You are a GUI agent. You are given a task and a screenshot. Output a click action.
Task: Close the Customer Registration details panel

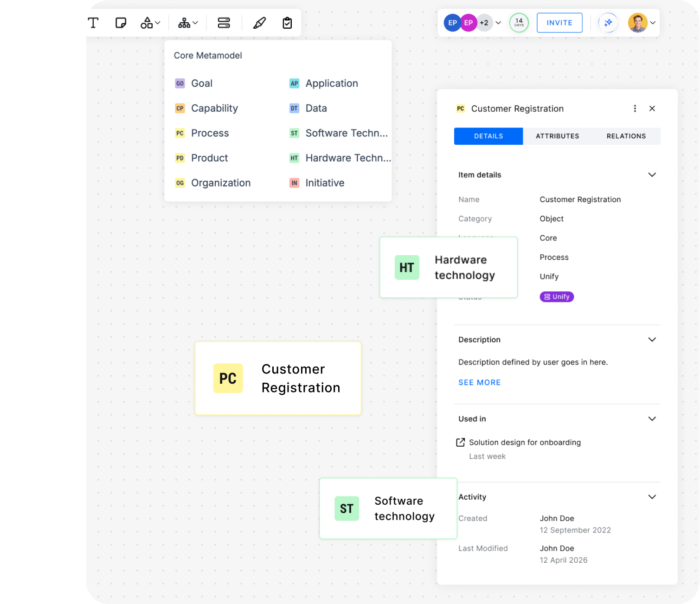pos(652,109)
